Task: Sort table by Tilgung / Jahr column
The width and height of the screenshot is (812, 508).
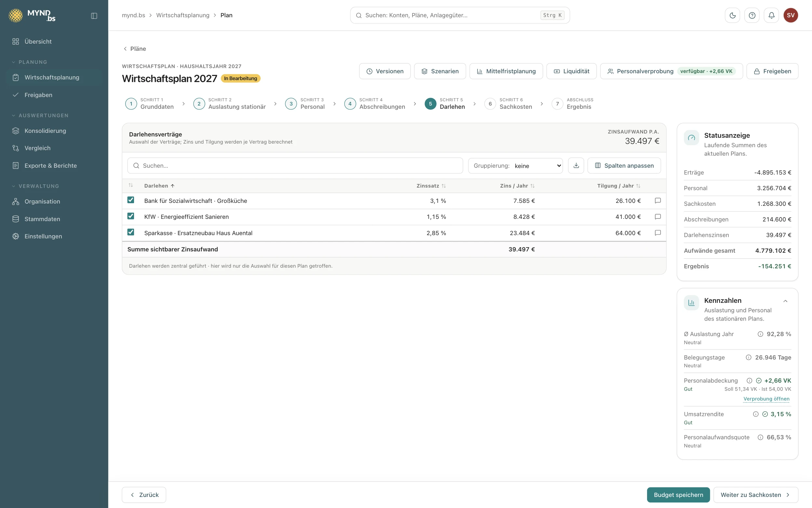Action: [619, 186]
